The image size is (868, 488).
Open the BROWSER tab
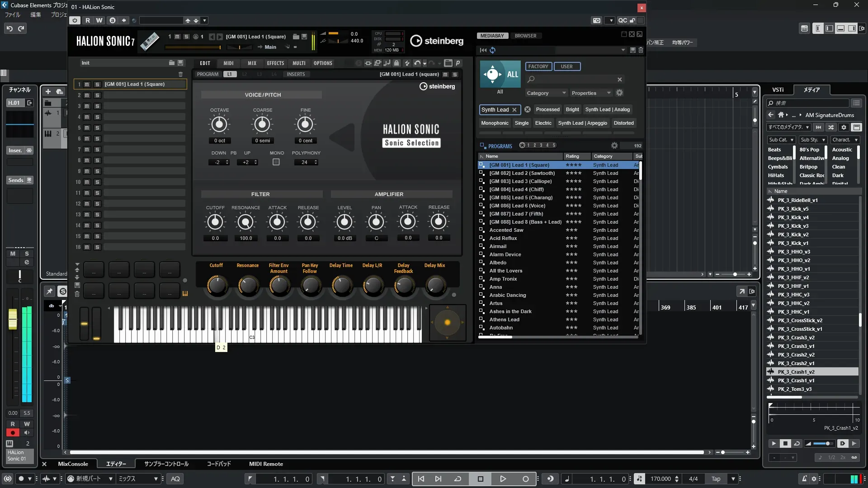pyautogui.click(x=525, y=36)
